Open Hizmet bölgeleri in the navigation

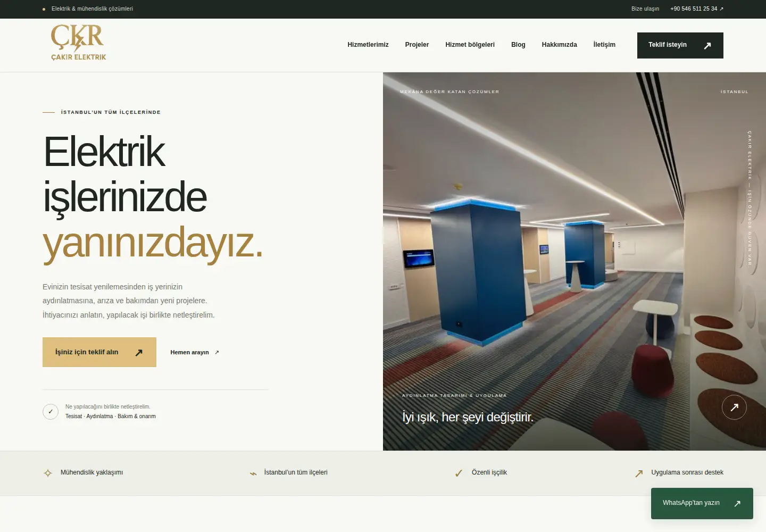pyautogui.click(x=470, y=45)
